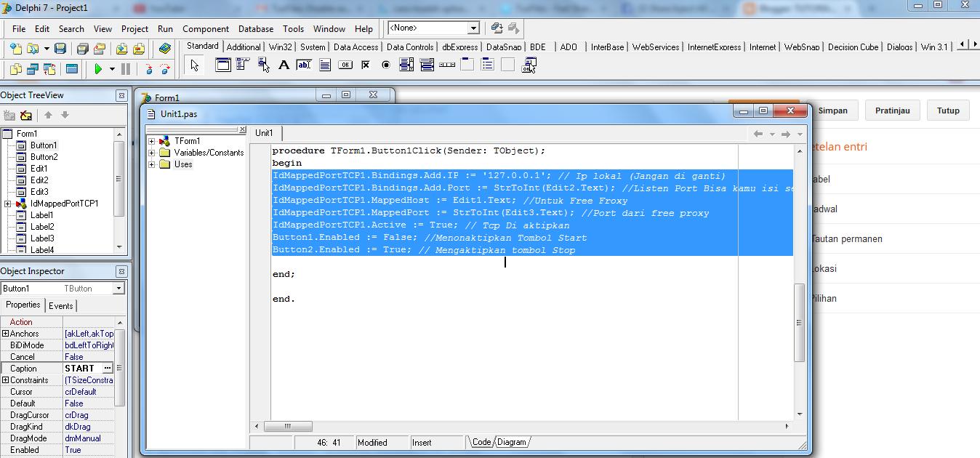Click Delete icon in Object TreeView toolbar
Image resolution: width=980 pixels, height=458 pixels.
pos(26,115)
